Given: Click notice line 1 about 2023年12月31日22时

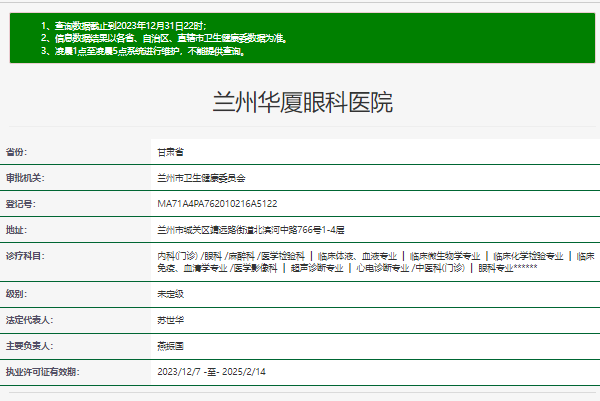Looking at the screenshot, I should pos(124,26).
